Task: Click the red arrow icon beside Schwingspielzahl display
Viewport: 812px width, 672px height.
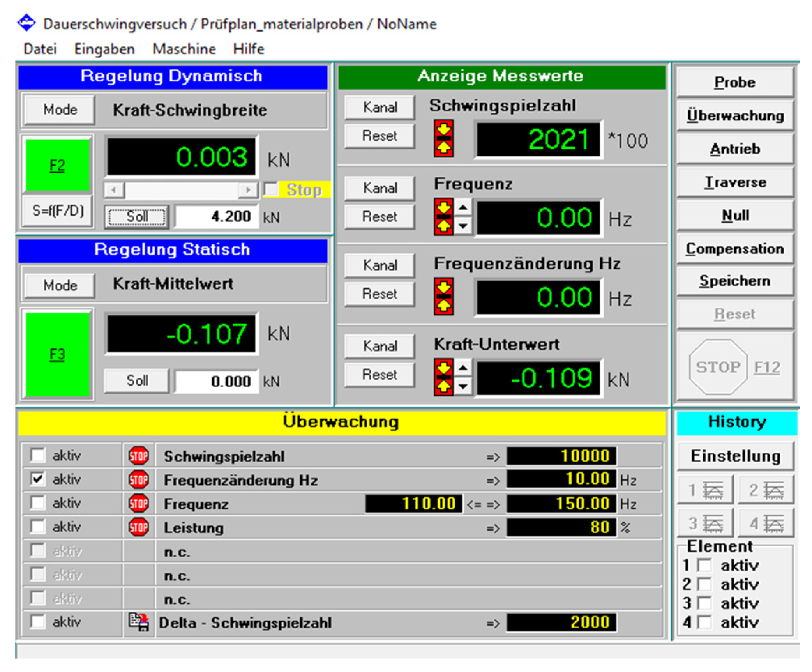Action: tap(443, 138)
